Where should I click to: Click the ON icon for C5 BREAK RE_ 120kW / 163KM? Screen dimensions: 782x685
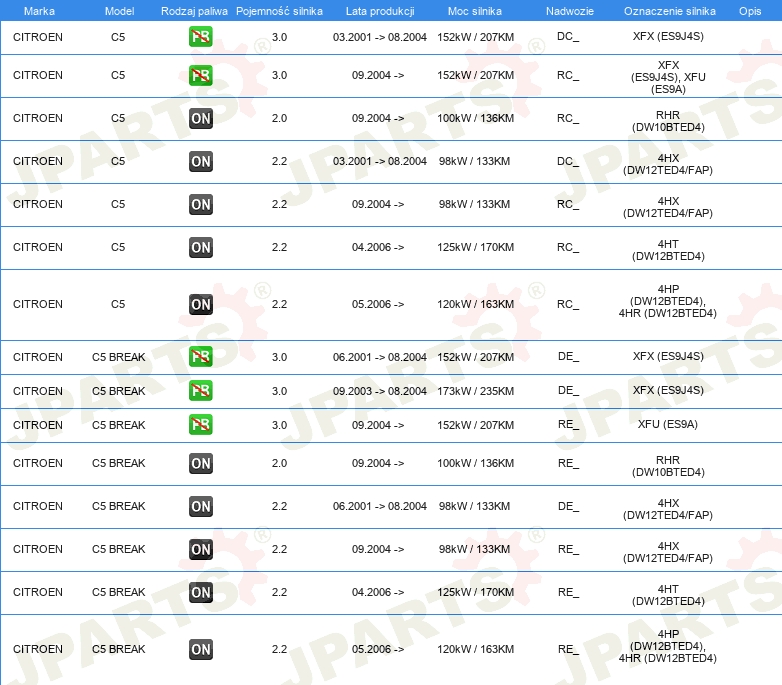[200, 650]
